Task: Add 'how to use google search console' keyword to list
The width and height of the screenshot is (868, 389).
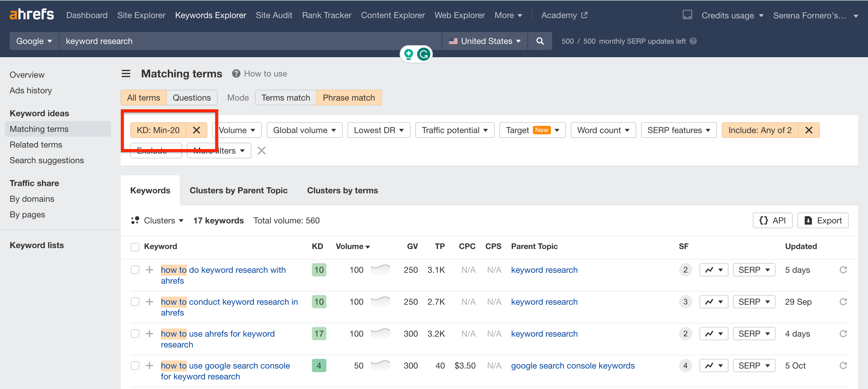Action: pos(149,366)
